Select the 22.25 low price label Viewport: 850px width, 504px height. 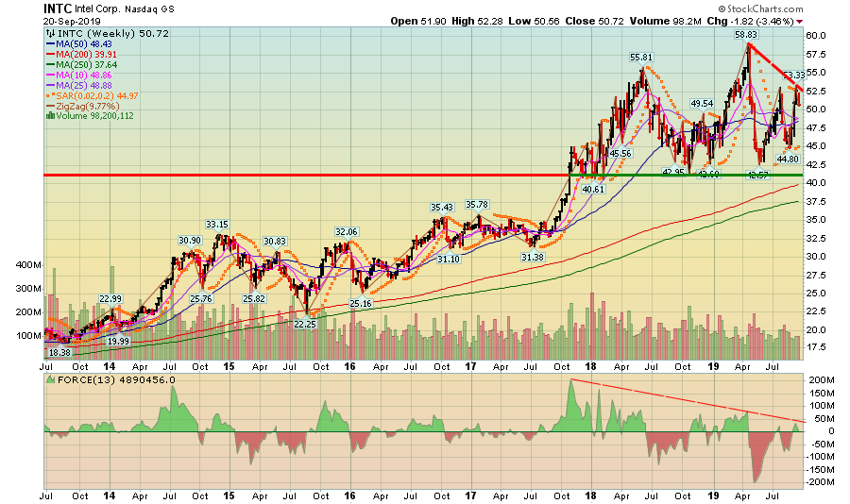(x=303, y=323)
